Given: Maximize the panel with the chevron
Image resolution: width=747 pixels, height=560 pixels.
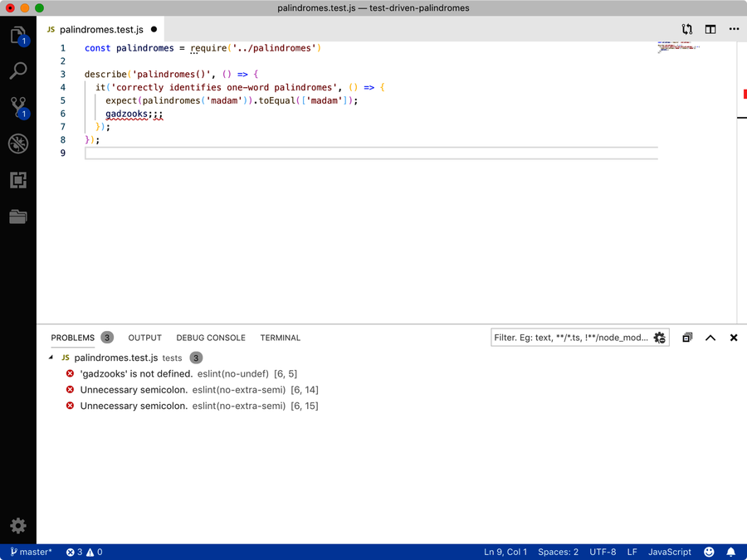Looking at the screenshot, I should point(710,338).
